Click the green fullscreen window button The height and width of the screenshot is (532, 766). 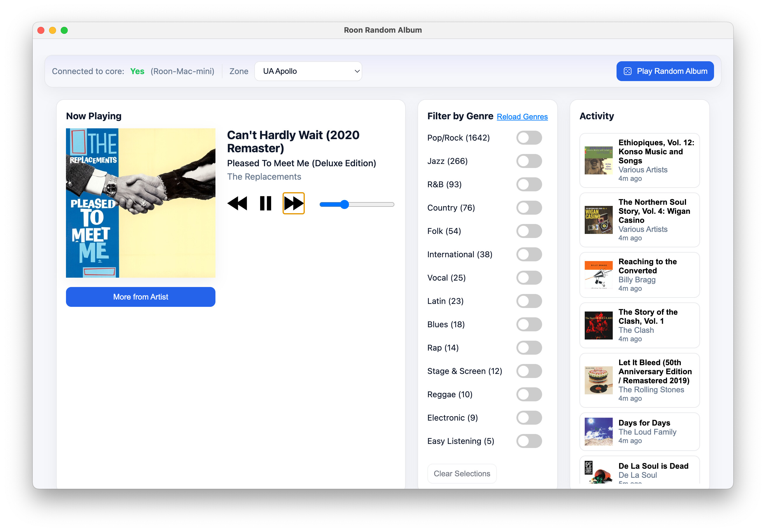(x=64, y=30)
